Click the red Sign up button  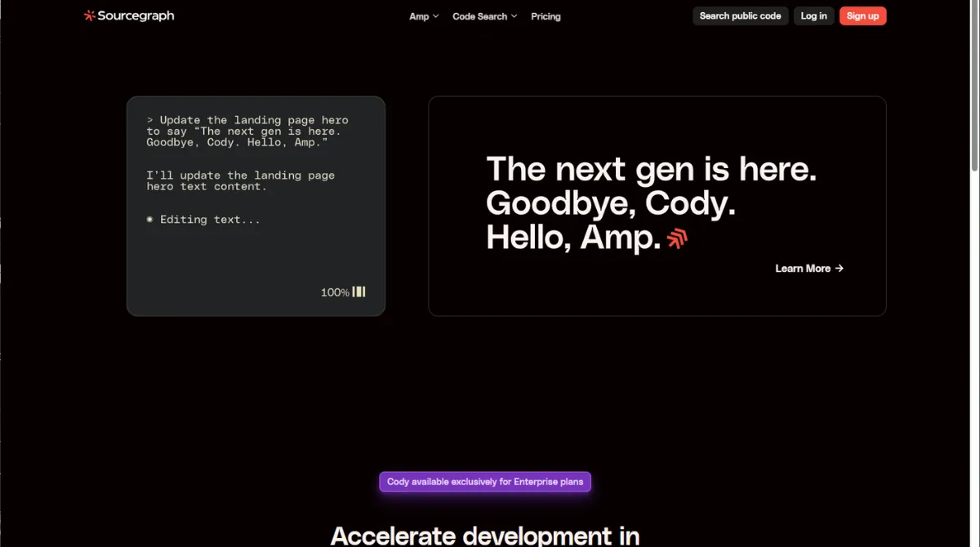coord(862,16)
